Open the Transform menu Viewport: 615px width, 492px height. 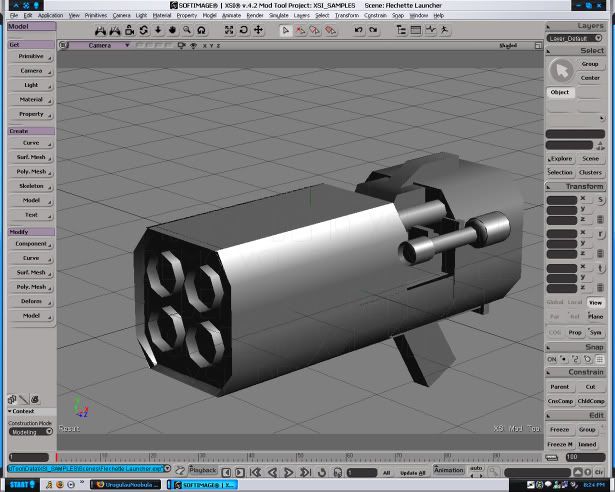347,15
